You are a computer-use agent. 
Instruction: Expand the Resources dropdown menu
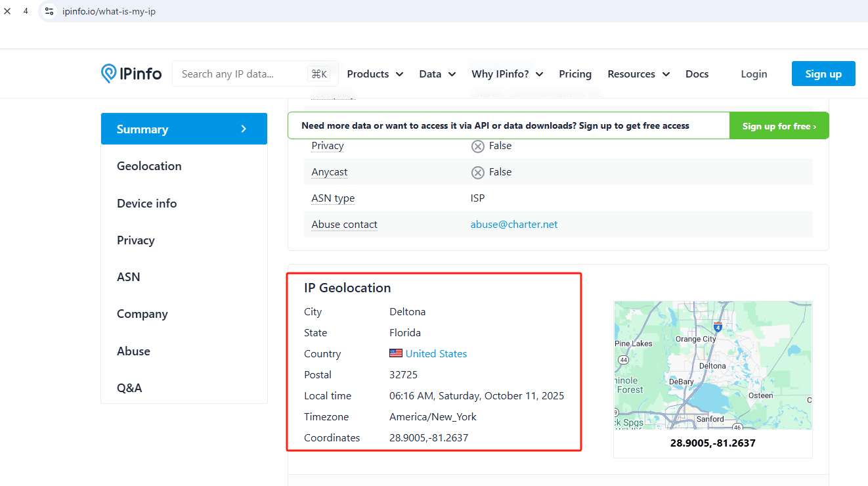click(x=638, y=74)
